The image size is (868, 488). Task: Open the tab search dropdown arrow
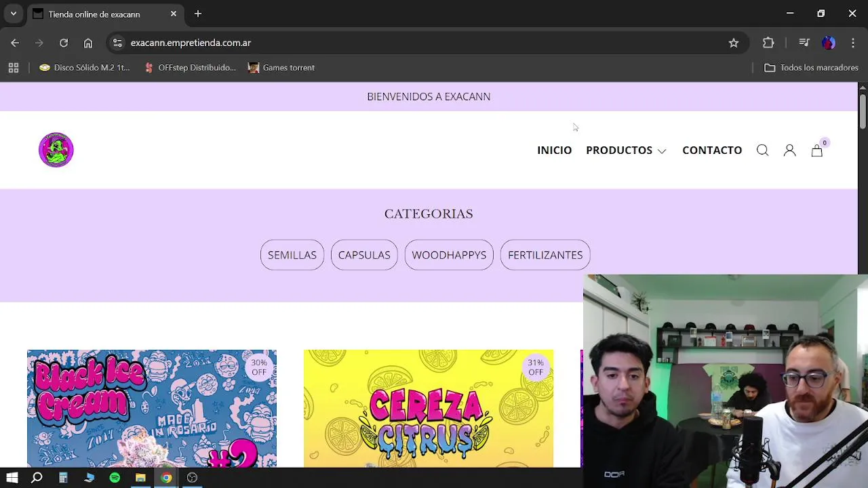pos(13,14)
